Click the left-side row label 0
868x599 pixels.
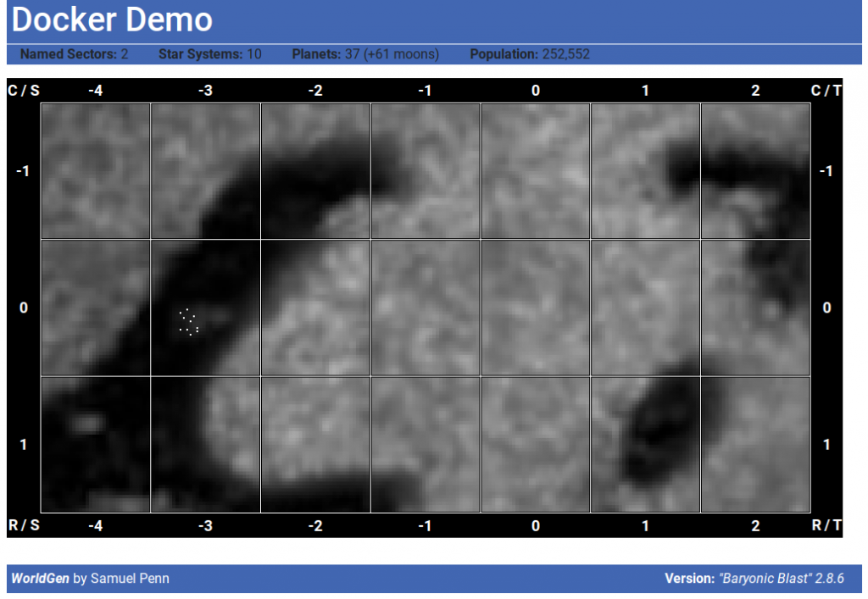pos(24,308)
